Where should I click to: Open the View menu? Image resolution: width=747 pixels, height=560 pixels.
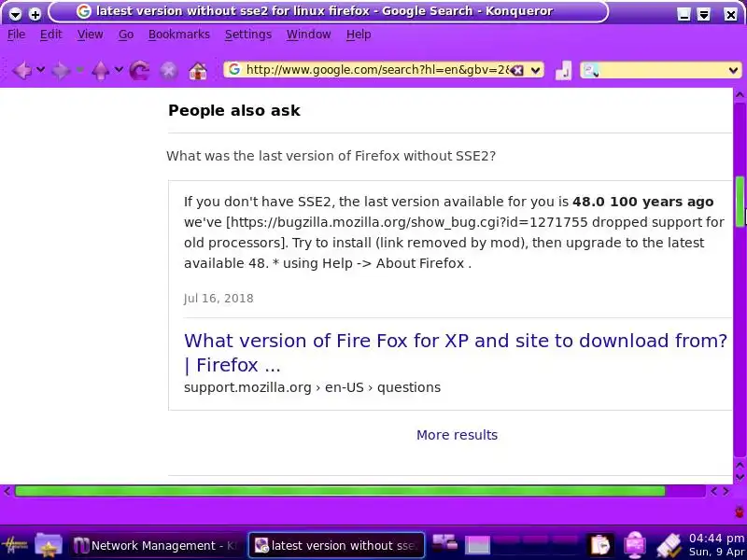[90, 35]
